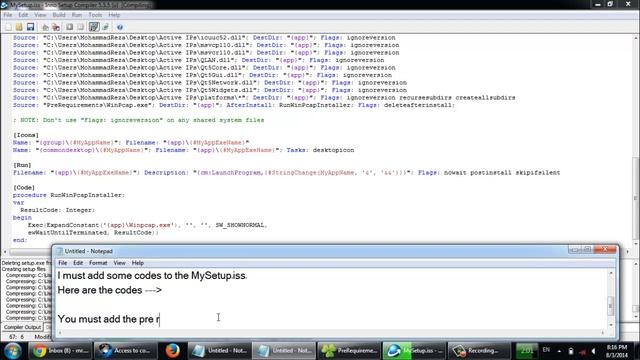
Task: Open Notepad's Format menu
Action: [x=98, y=263]
